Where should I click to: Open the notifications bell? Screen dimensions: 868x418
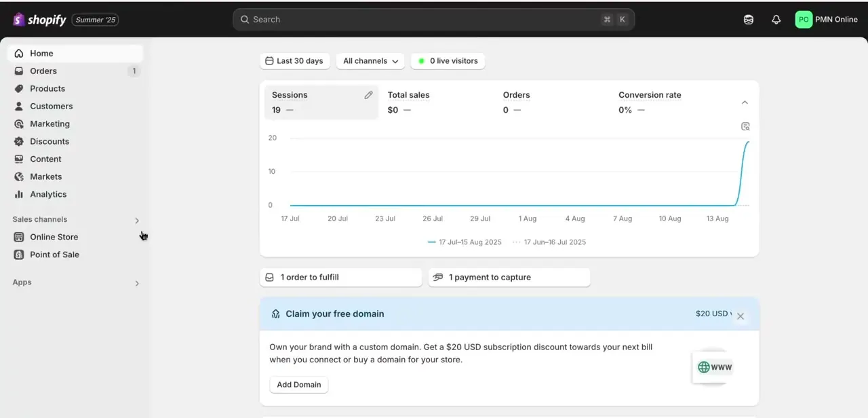point(776,20)
